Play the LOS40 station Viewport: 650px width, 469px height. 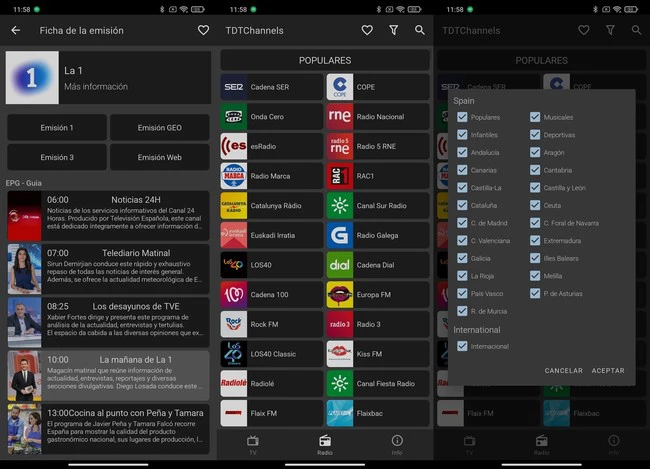(x=272, y=265)
